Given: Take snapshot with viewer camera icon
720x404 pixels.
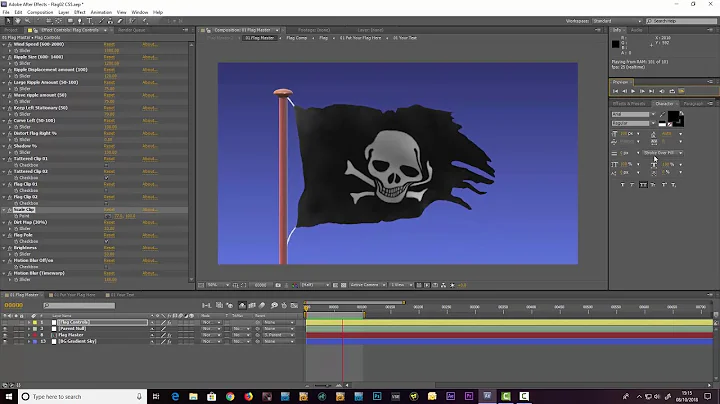Looking at the screenshot, I should click(278, 285).
